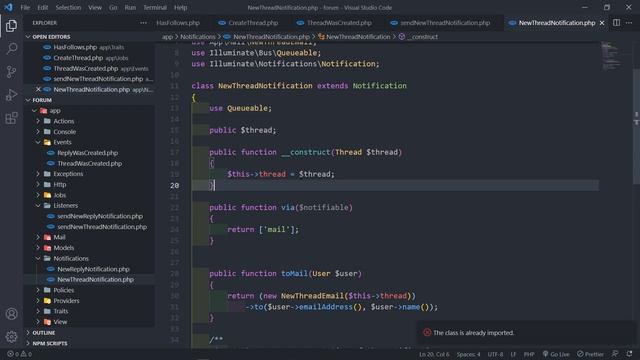Change language mode PHP in status bar
This screenshot has height=360, width=640.
tap(529, 354)
